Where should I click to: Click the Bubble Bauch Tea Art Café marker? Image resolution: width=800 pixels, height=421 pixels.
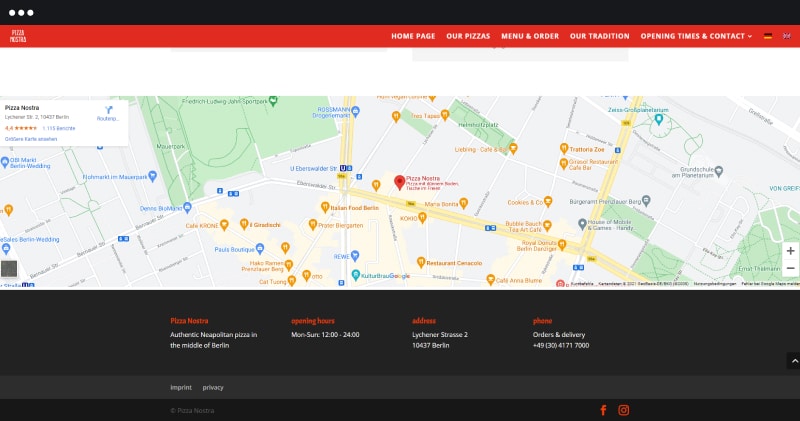pos(547,226)
